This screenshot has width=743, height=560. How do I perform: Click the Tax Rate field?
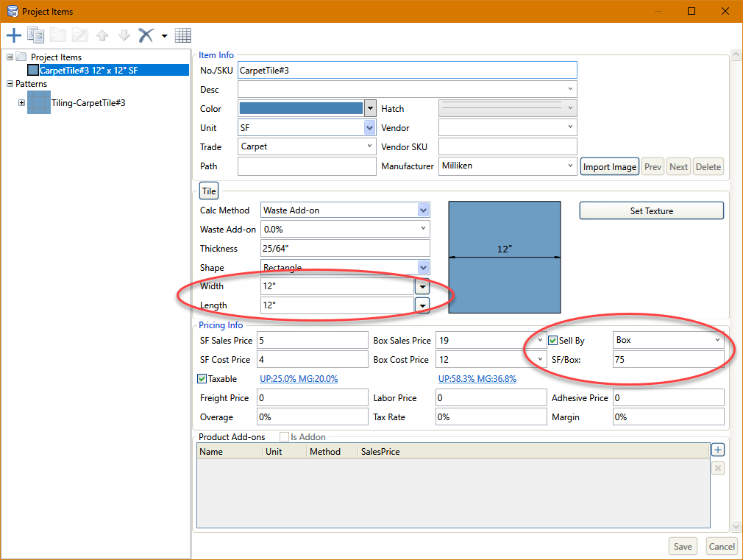491,417
